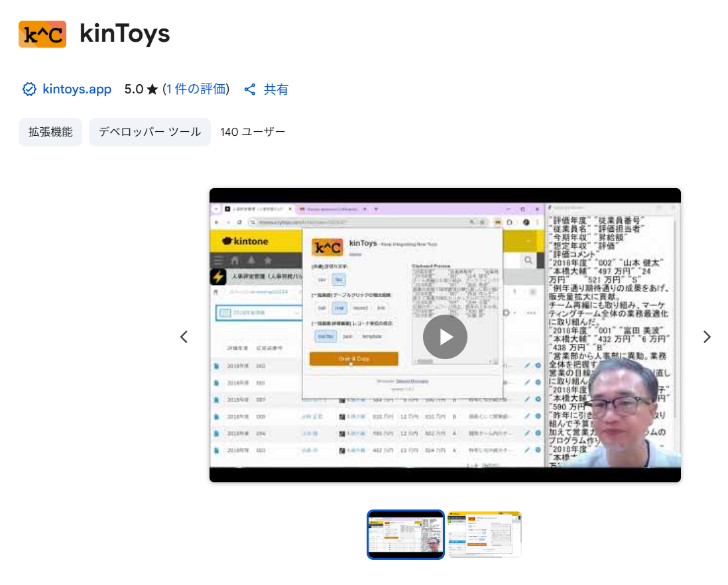Viewport: 728px width, 585px height.
Task: Click the verified publisher badge icon
Action: coord(29,89)
